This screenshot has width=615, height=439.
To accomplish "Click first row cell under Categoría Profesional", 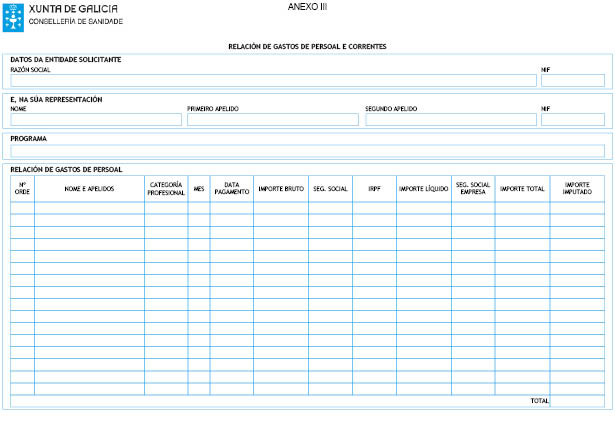I will coord(166,208).
